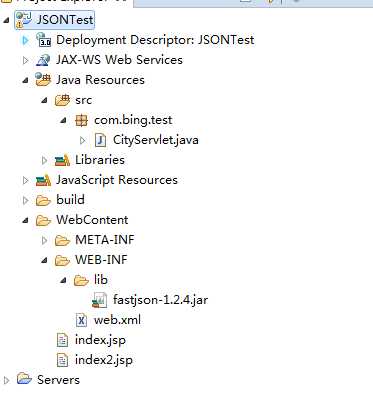Collapse the JSONTest project node

pyautogui.click(x=6, y=20)
